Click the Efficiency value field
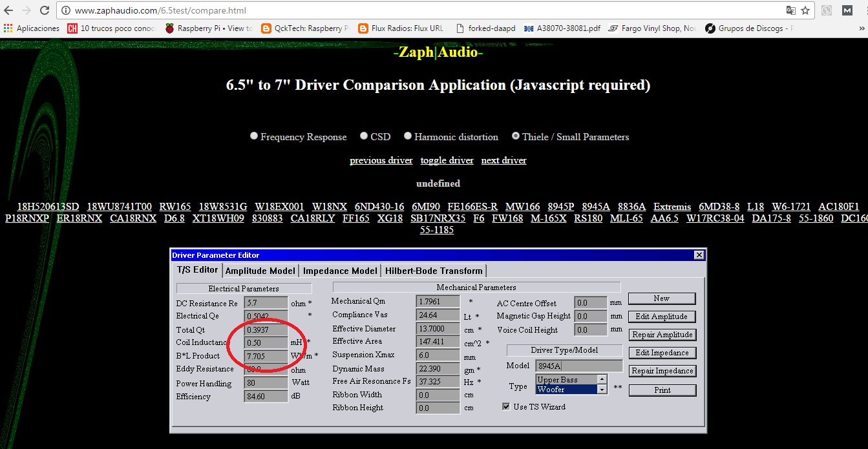This screenshot has width=868, height=449. [266, 397]
